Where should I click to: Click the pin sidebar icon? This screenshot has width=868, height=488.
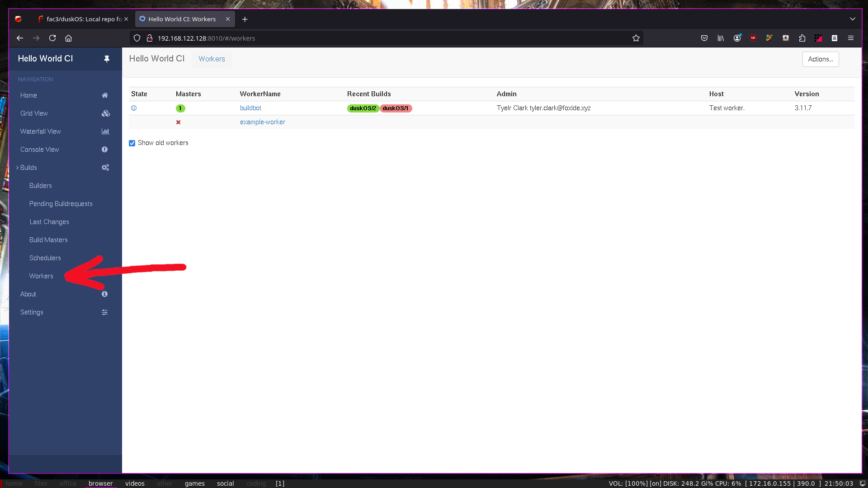click(107, 59)
